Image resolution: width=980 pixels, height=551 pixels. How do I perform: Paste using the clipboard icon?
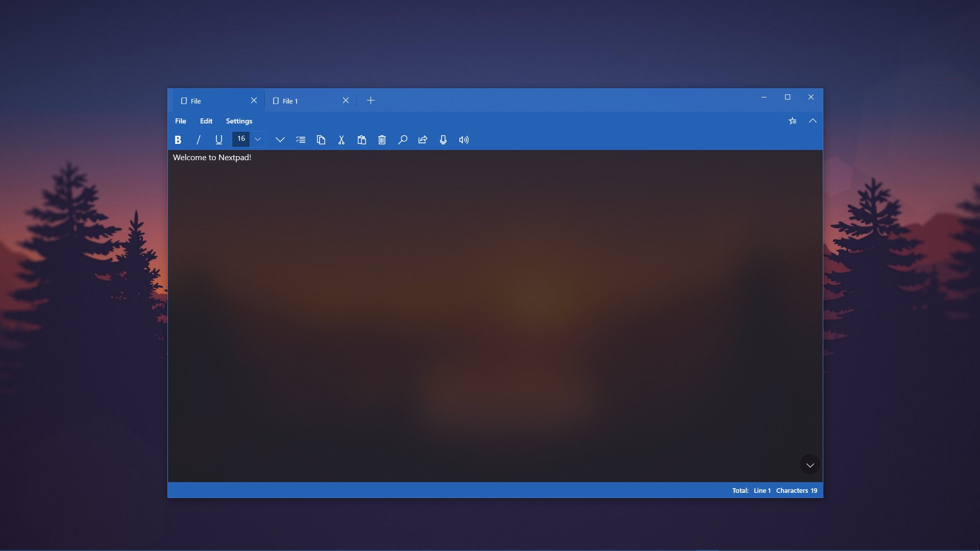[x=362, y=140]
